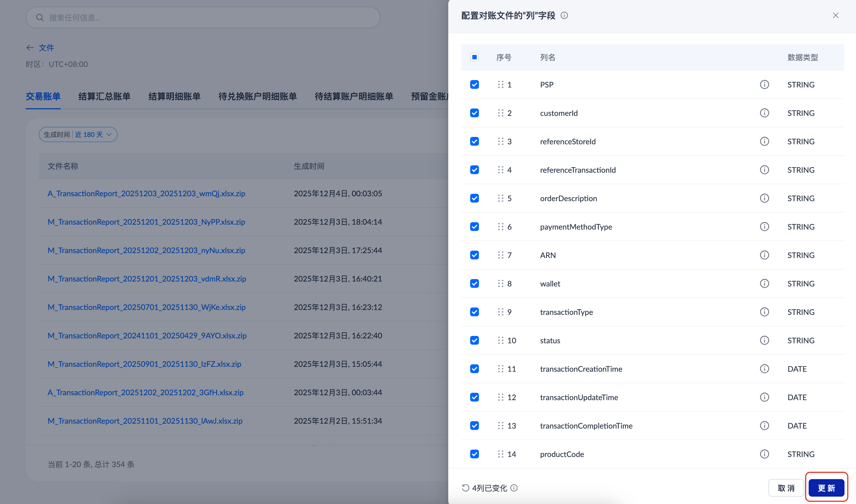Image resolution: width=856 pixels, height=504 pixels.
Task: Toggle the select-all header checkbox
Action: tap(474, 57)
